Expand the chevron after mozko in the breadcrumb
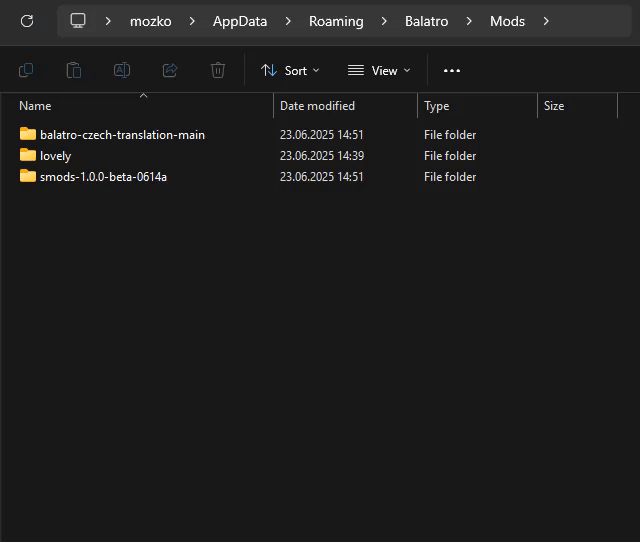Image resolution: width=640 pixels, height=542 pixels. [192, 21]
